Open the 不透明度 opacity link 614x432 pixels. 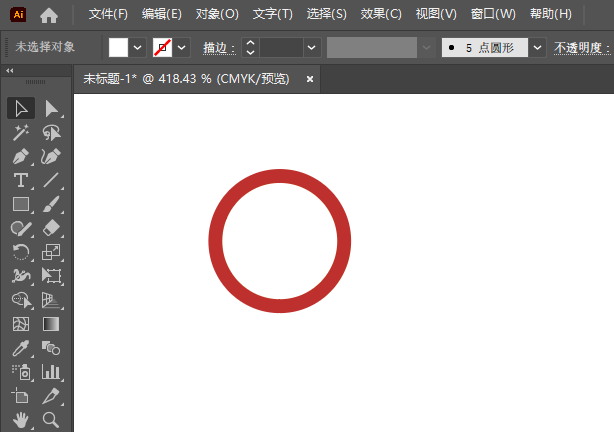point(582,48)
